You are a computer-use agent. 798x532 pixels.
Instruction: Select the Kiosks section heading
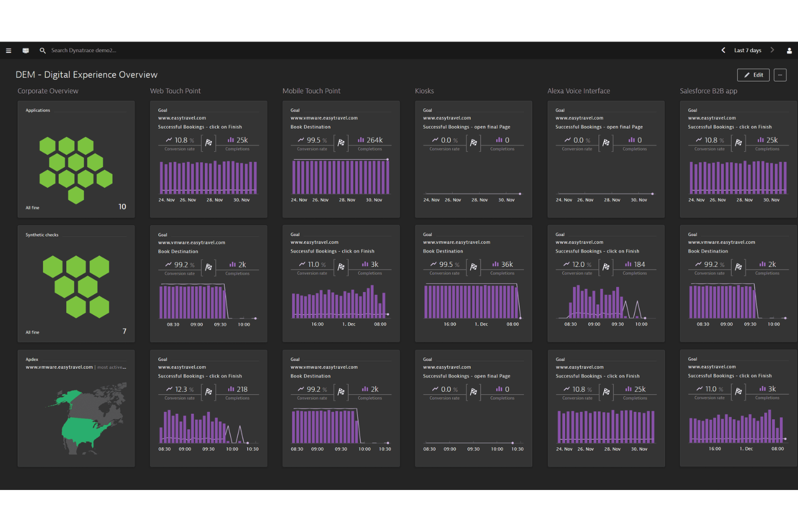pos(424,91)
